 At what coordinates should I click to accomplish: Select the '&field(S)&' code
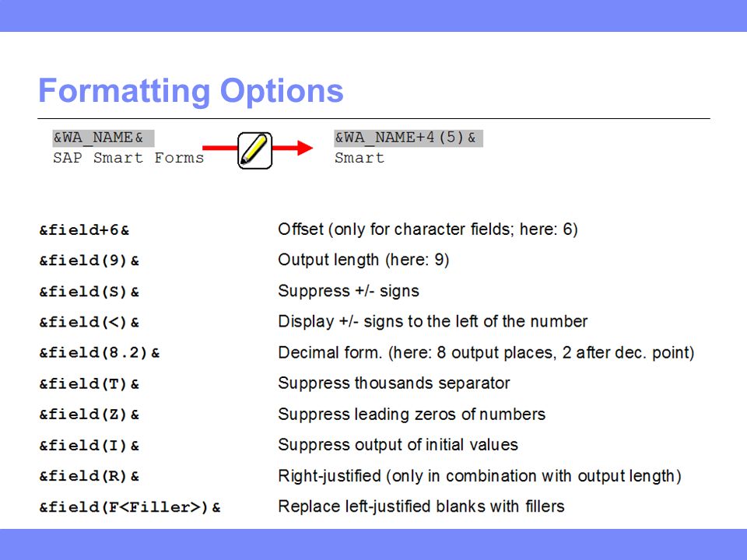point(89,292)
